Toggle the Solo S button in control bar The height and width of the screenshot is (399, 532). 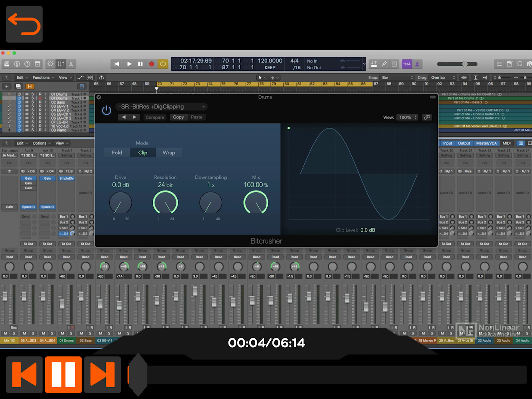click(x=394, y=64)
